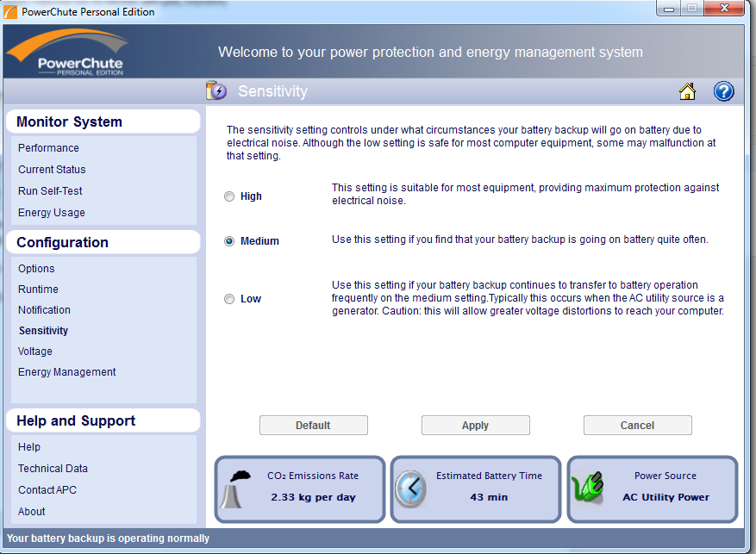
Task: Select the High sensitivity radio button
Action: click(x=229, y=196)
